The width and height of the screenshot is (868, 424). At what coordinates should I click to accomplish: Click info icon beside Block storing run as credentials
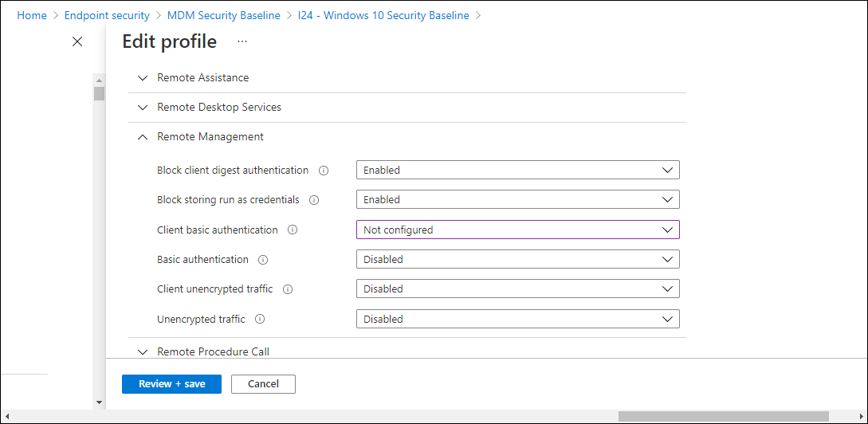tap(314, 200)
